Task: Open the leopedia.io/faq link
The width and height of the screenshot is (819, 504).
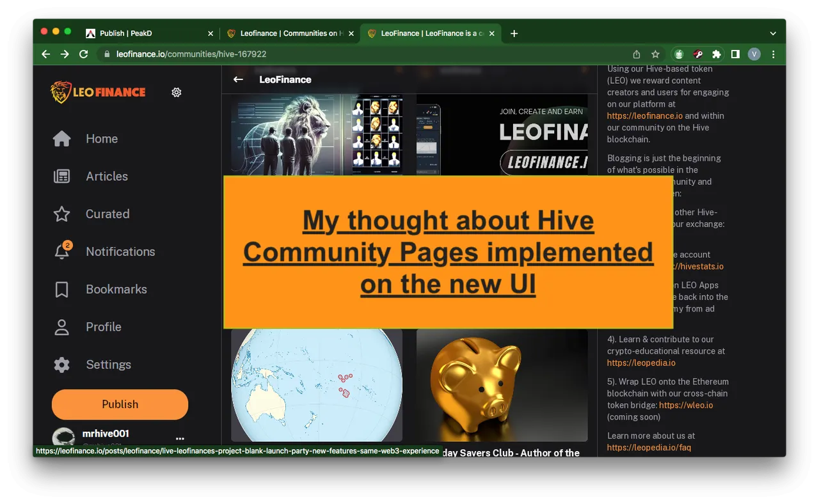Action: 649,447
